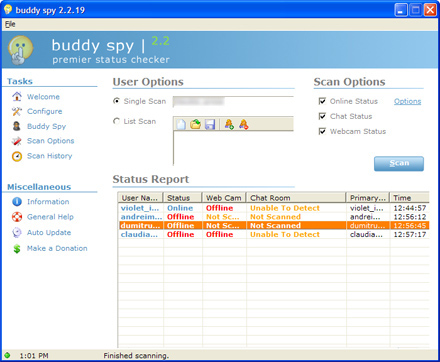This screenshot has width=440, height=362.
Task: Close the buddy spy window
Action: 430,10
